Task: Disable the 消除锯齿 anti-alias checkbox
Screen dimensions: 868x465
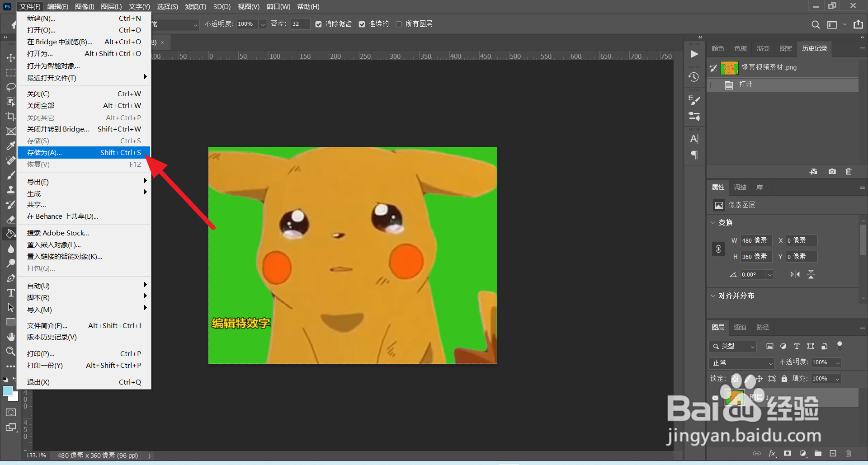Action: pos(319,24)
